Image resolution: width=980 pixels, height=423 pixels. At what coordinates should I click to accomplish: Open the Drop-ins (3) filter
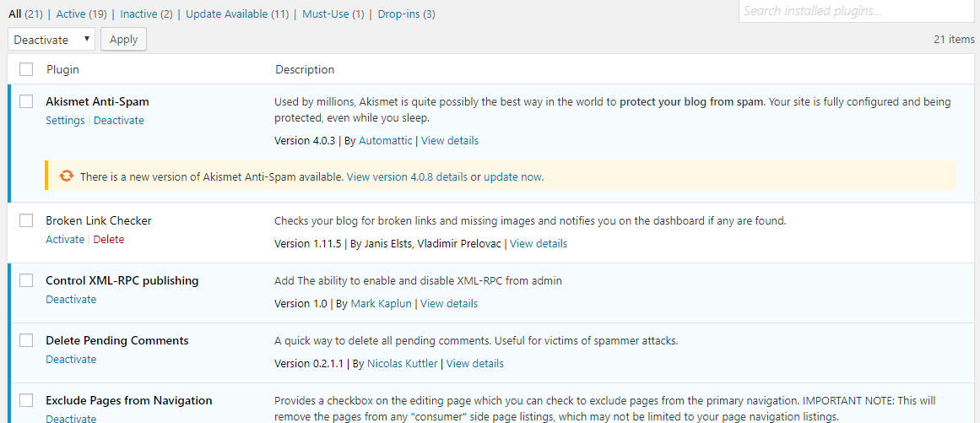pos(406,14)
